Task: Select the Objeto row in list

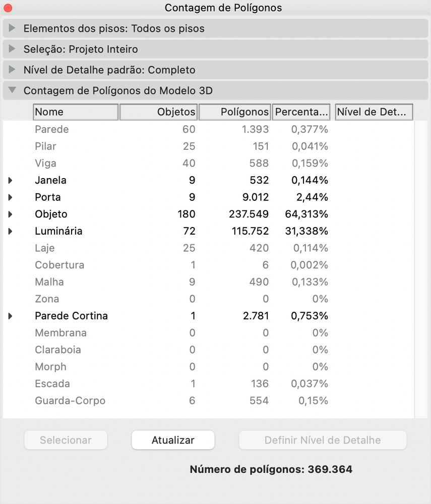Action: pos(51,214)
